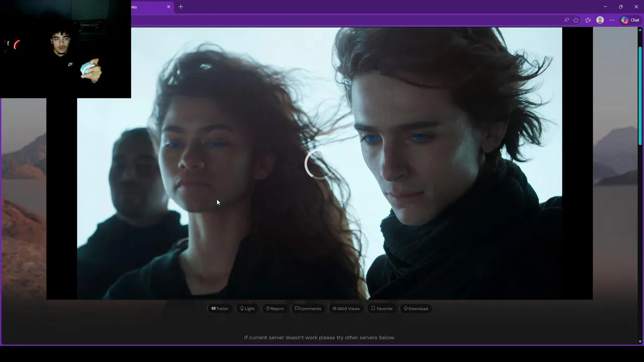Image resolution: width=644 pixels, height=362 pixels.
Task: Close the current browser tab
Action: (x=169, y=7)
